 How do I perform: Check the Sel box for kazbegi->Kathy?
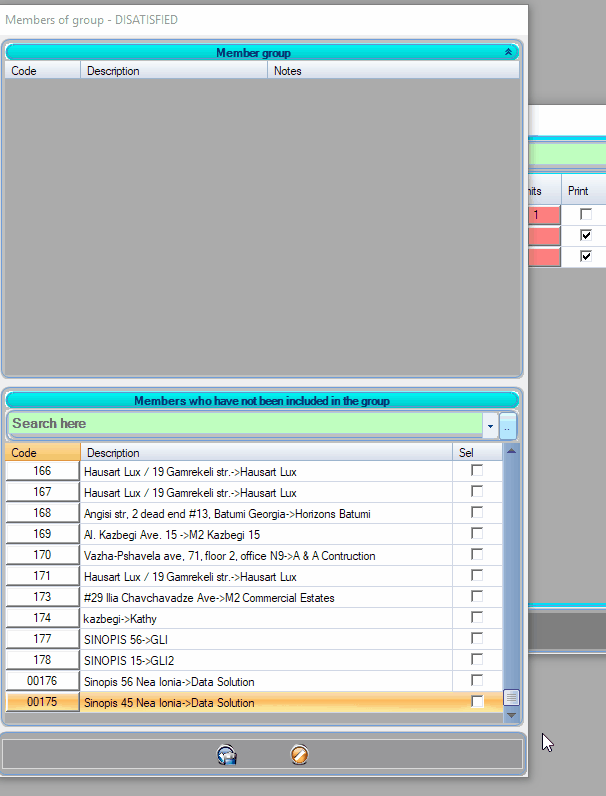(477, 618)
